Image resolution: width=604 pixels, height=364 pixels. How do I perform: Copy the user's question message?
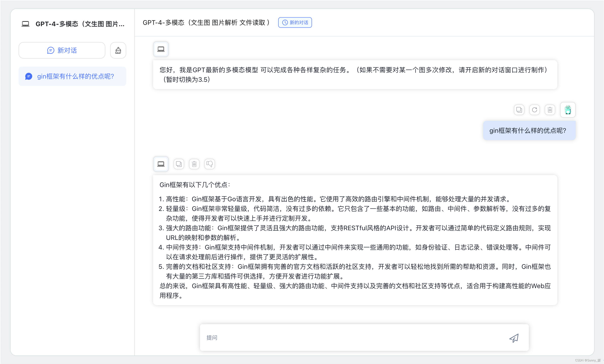(x=519, y=110)
